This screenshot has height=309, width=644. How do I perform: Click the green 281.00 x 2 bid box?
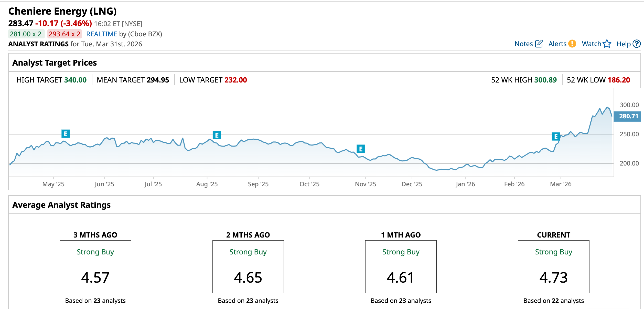26,34
